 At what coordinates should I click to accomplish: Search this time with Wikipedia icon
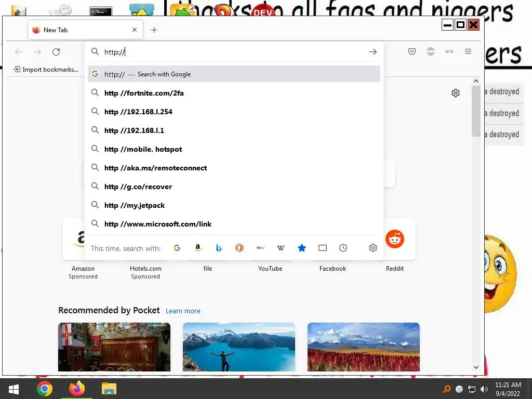pos(281,248)
